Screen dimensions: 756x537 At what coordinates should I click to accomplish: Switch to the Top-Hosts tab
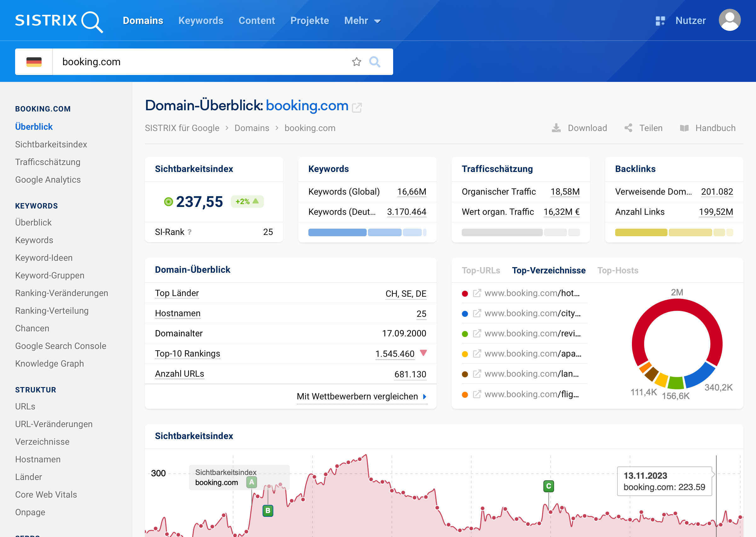point(617,271)
